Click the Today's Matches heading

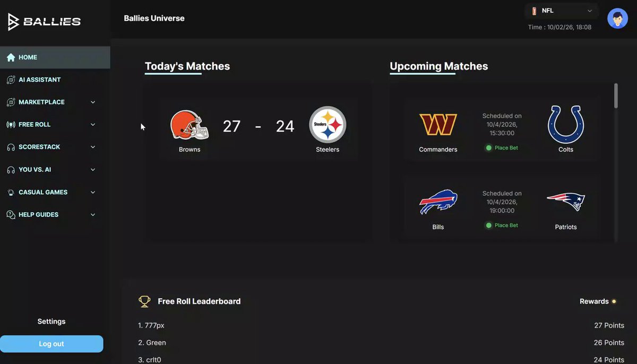click(187, 66)
